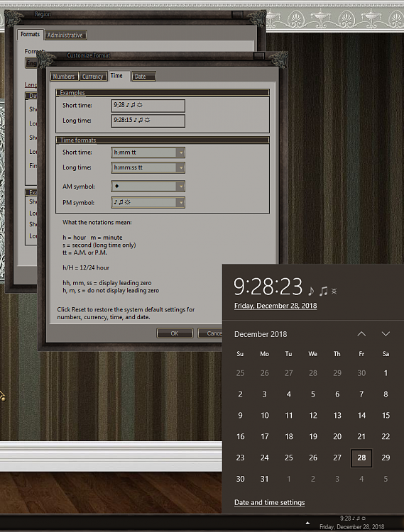Open the Administrative tab in Region
The width and height of the screenshot is (404, 532).
[65, 35]
